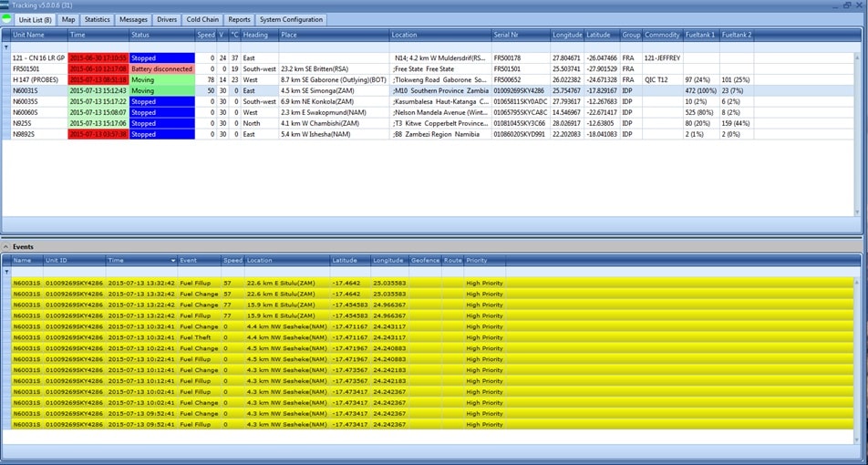Click the red time cell 2015-06-30 17:10:55

[98, 58]
